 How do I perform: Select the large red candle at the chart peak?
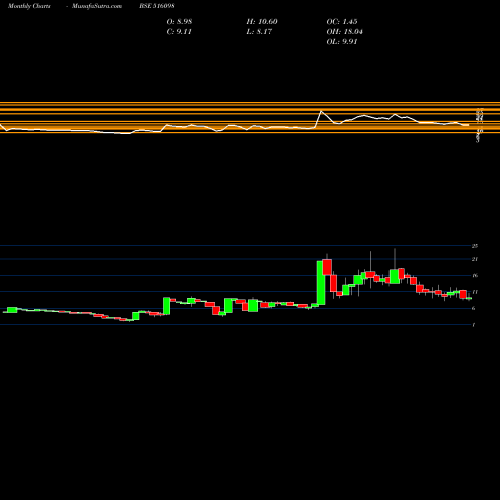pyautogui.click(x=327, y=267)
